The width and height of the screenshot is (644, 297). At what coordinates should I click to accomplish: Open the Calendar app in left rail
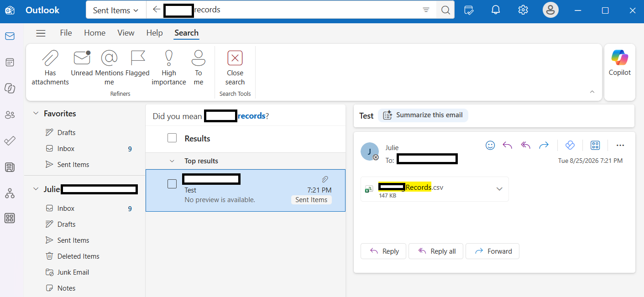coord(10,63)
